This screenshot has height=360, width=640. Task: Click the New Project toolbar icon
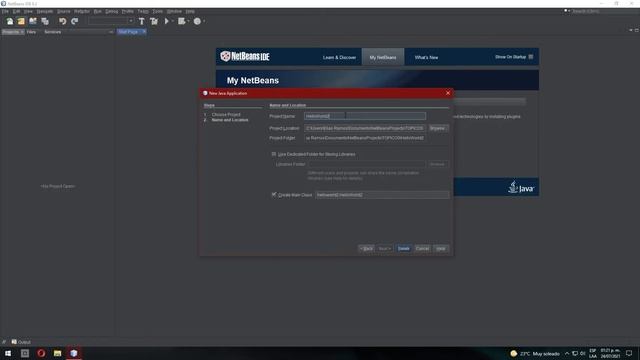click(x=21, y=21)
